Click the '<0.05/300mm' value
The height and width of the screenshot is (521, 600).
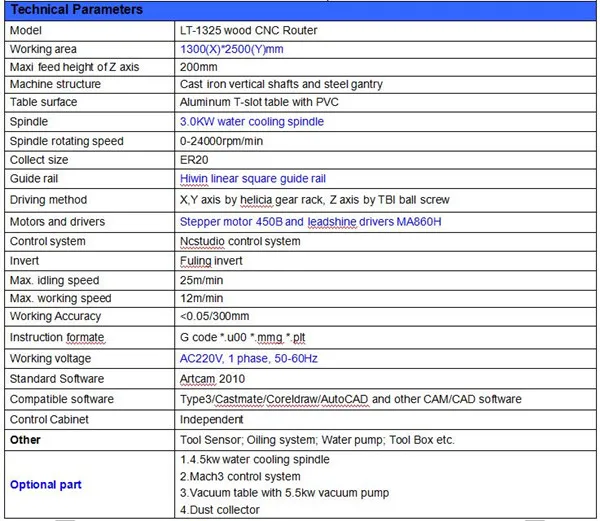(214, 317)
